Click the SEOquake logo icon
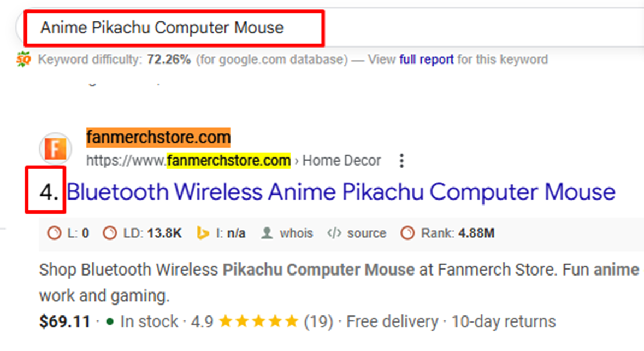This screenshot has width=644, height=351. coord(23,60)
